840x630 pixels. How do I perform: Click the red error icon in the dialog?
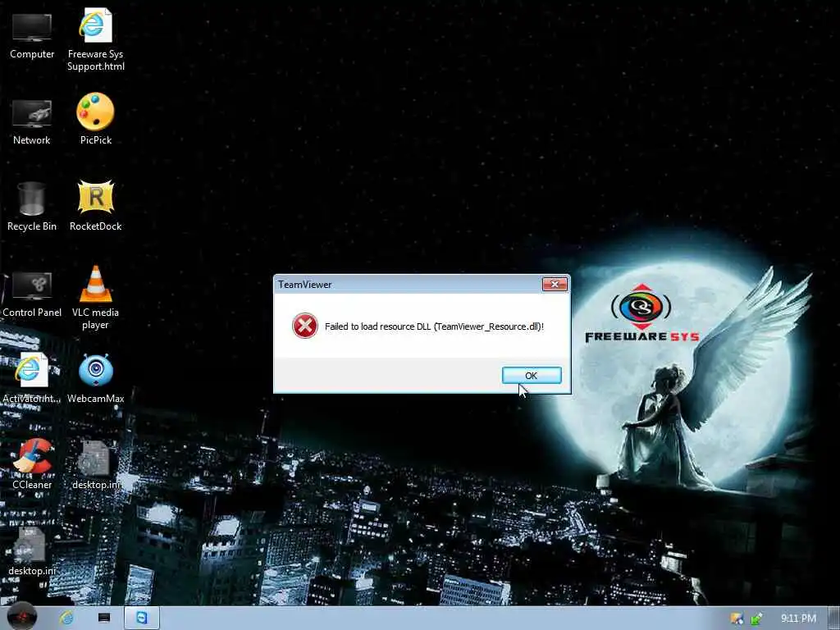point(305,326)
